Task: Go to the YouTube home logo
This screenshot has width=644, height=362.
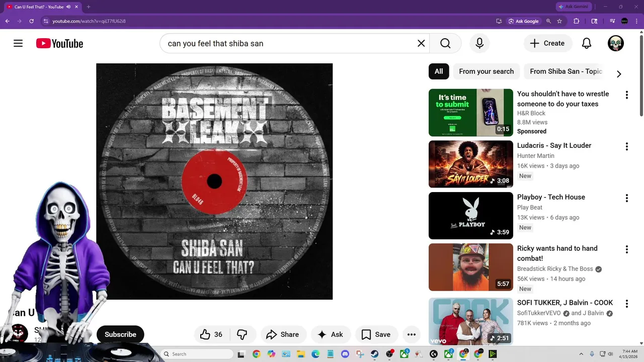Action: 59,44
